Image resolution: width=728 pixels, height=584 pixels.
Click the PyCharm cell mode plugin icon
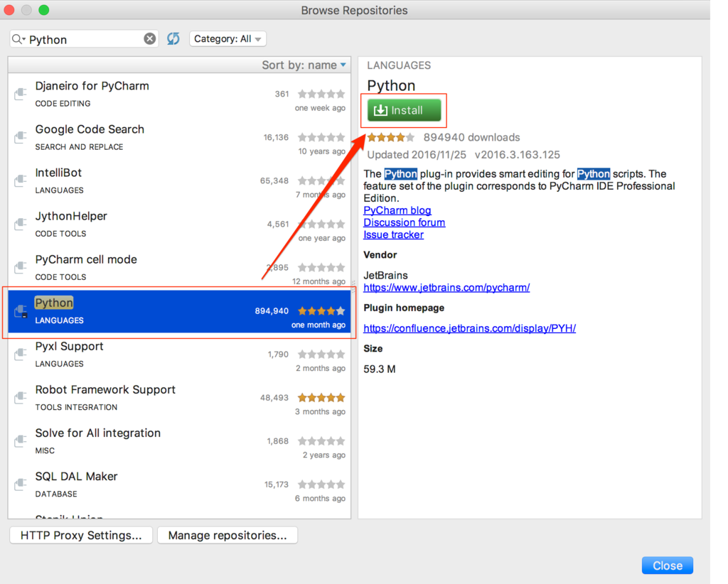(x=20, y=268)
